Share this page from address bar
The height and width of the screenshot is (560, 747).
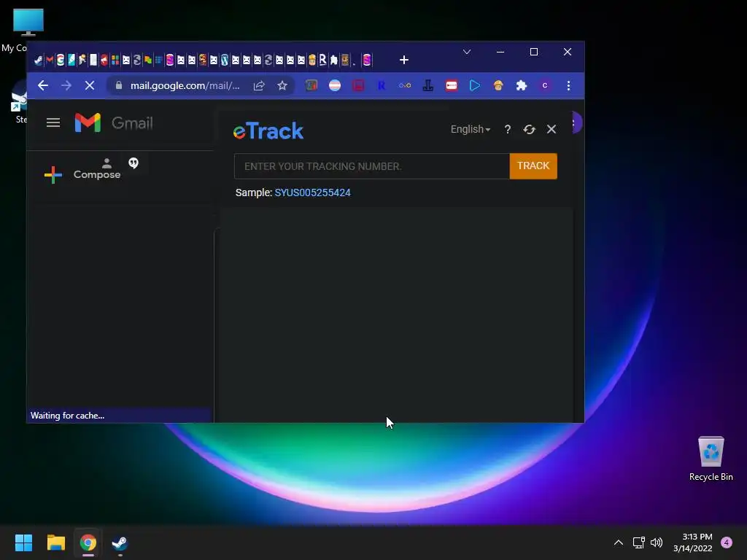(259, 86)
